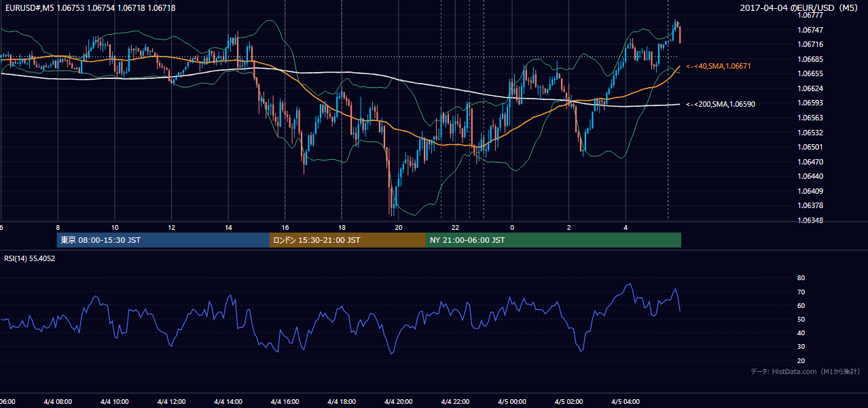Click price level 1.06378 on axis
This screenshot has width=868, height=408.
click(x=811, y=205)
